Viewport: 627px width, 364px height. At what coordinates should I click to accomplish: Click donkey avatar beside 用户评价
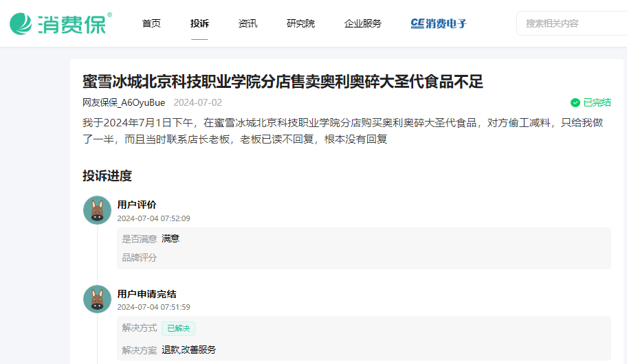point(97,210)
